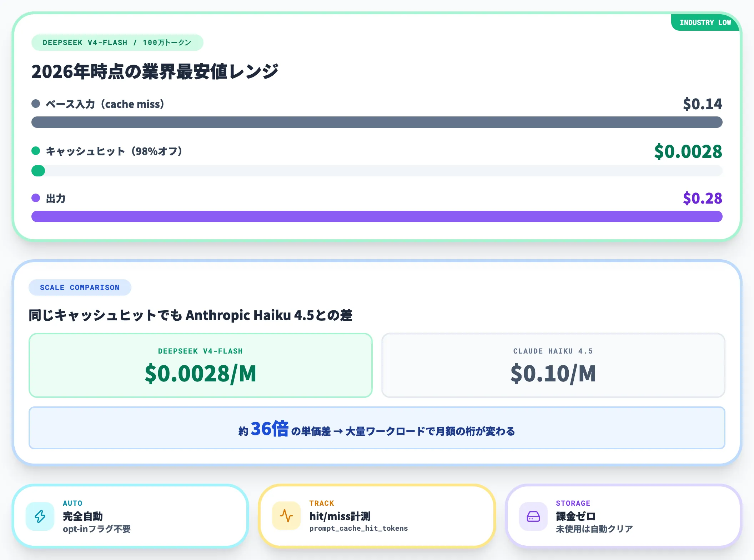The image size is (754, 560).
Task: Select the DeepSeek V4-Flash $0.0028/M card
Action: point(201,365)
